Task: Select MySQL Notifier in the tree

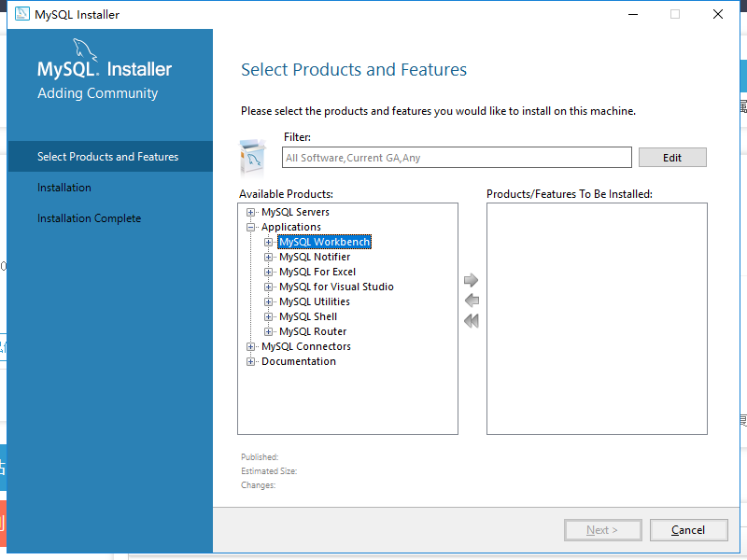Action: click(315, 257)
